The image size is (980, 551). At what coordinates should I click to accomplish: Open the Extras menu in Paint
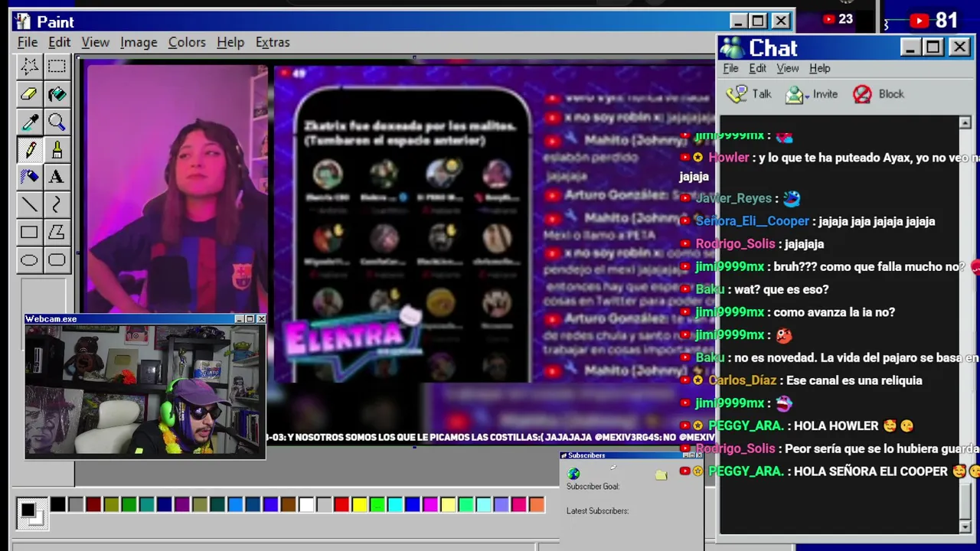(x=273, y=42)
